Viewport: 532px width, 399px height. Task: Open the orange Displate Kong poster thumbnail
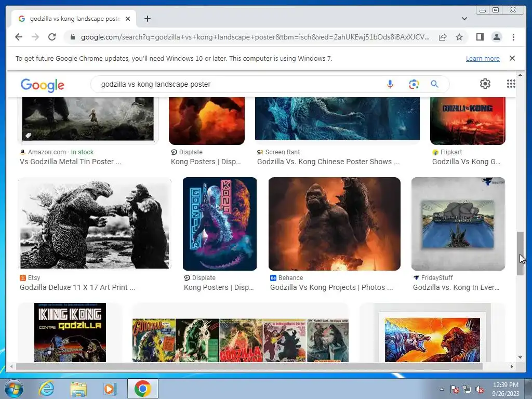coord(207,121)
